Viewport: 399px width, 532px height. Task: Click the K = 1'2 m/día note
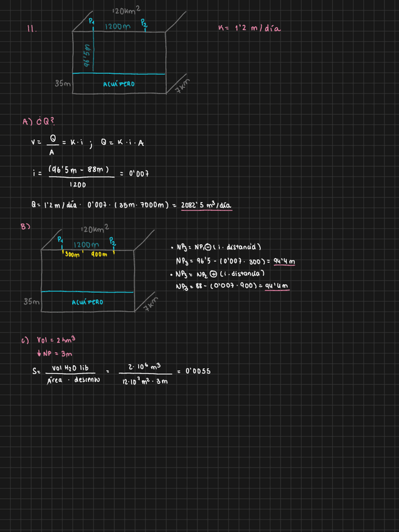click(x=249, y=28)
